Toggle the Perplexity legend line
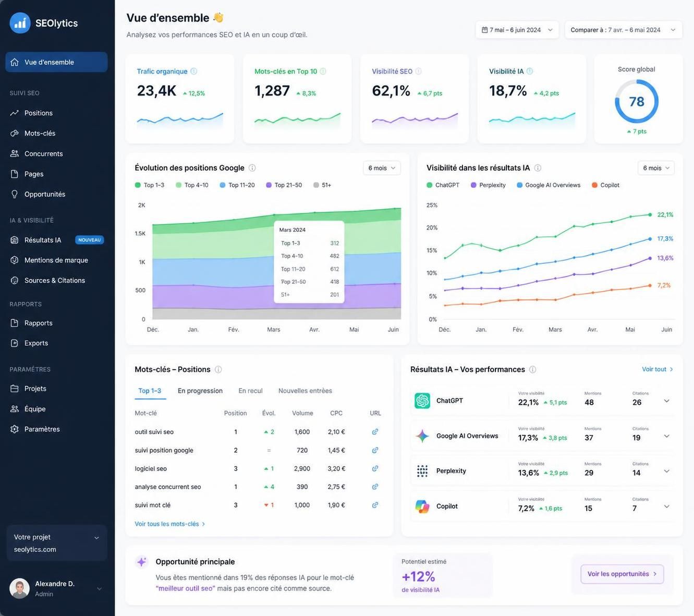 (x=488, y=185)
